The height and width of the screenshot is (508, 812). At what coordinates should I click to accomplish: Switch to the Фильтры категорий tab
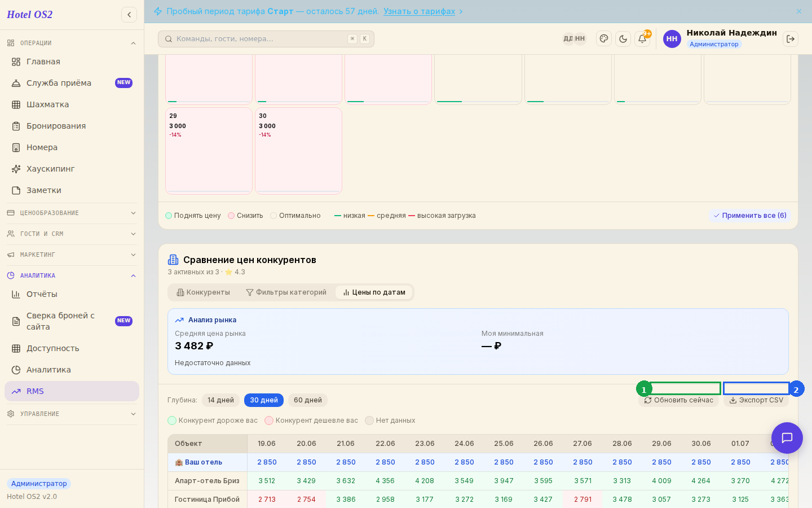[286, 292]
